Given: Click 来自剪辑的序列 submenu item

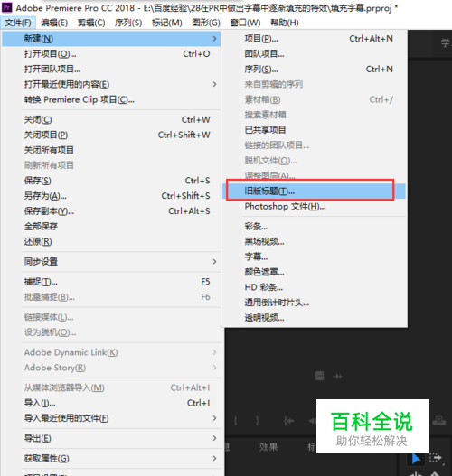Looking at the screenshot, I should [315, 84].
